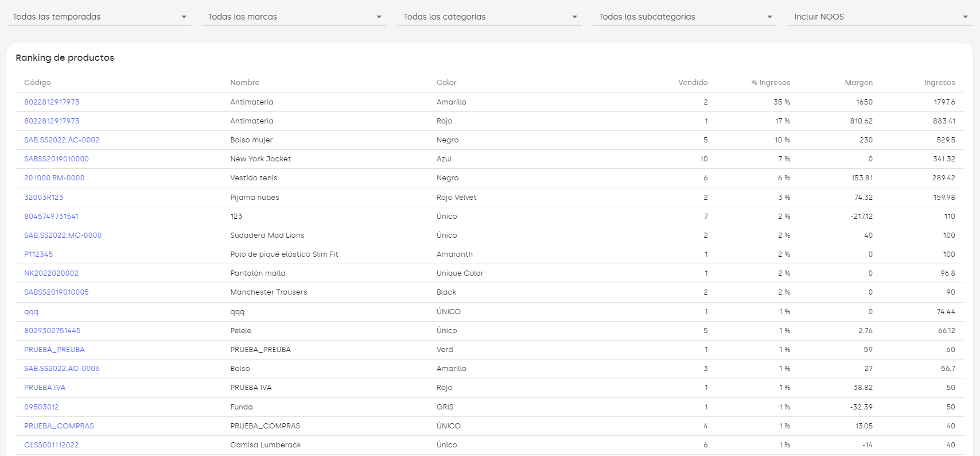The image size is (980, 456).
Task: Open the Incluir NOOS dropdown
Action: [880, 17]
